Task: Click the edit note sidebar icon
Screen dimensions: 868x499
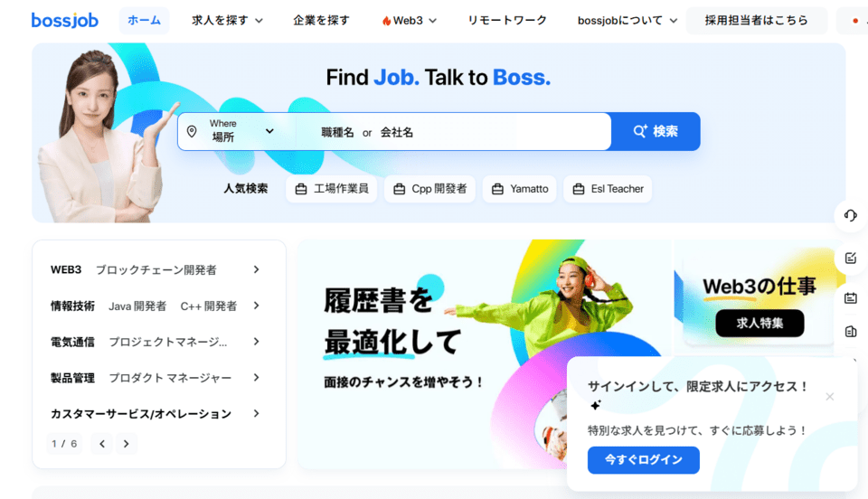Action: click(850, 258)
